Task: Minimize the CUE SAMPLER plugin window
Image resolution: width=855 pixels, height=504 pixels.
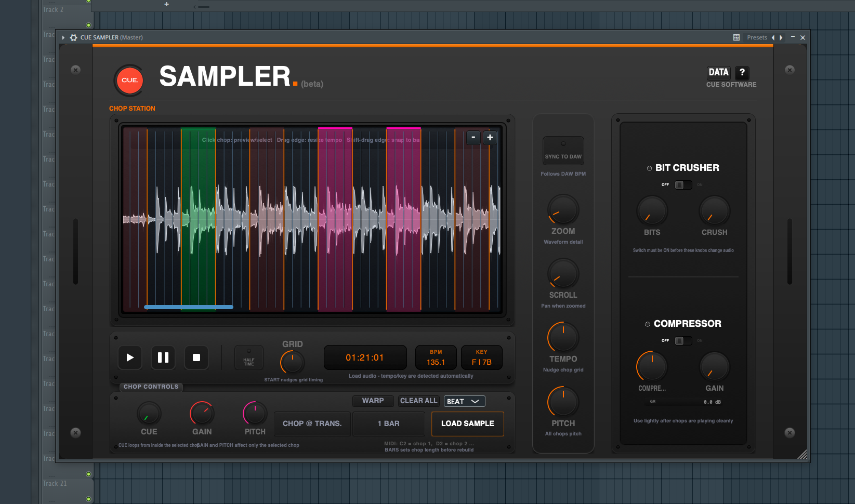Action: (793, 37)
